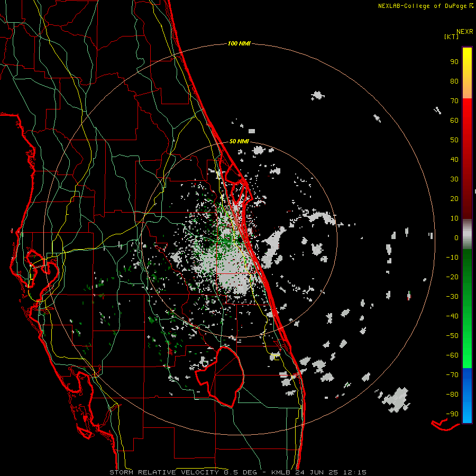Select the 50 NMI range ring label
Screen dimensions: 476x476
click(239, 141)
